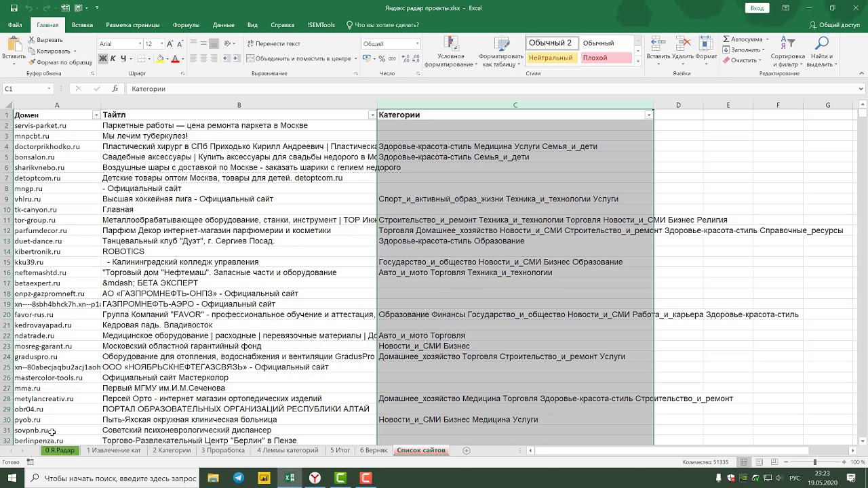
Task: Open filter dropdown for Домен column
Action: click(96, 115)
